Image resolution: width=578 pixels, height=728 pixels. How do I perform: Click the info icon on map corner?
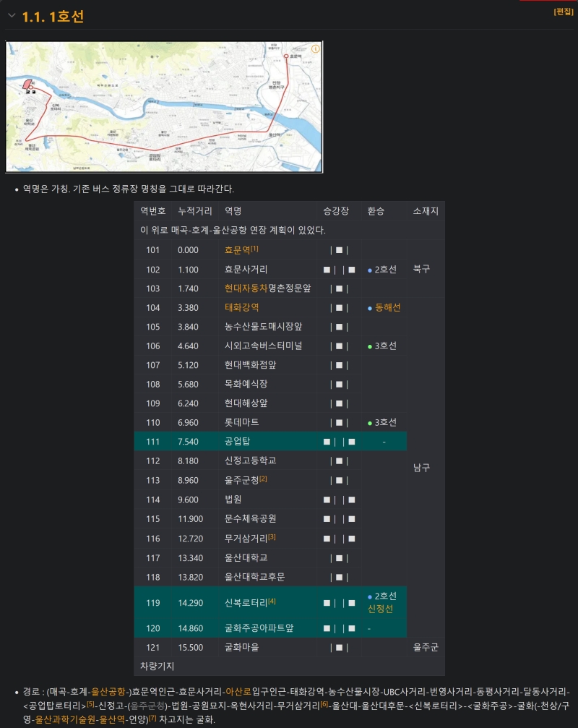tap(316, 48)
